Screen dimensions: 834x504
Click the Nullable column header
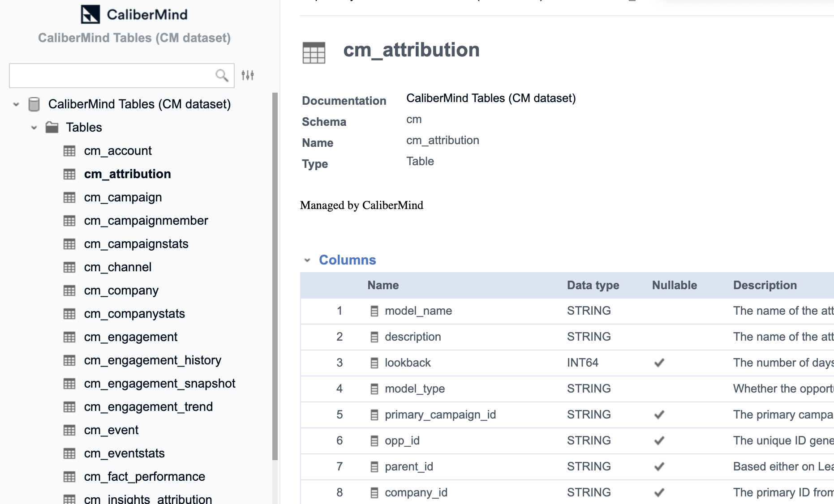675,286
